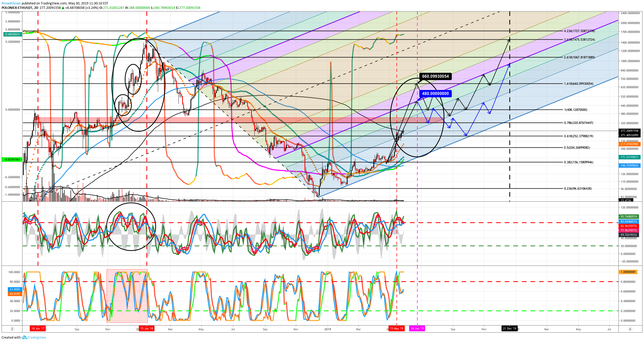
Task: Select the 18 Jun '17 date marker
Action: (38, 328)
